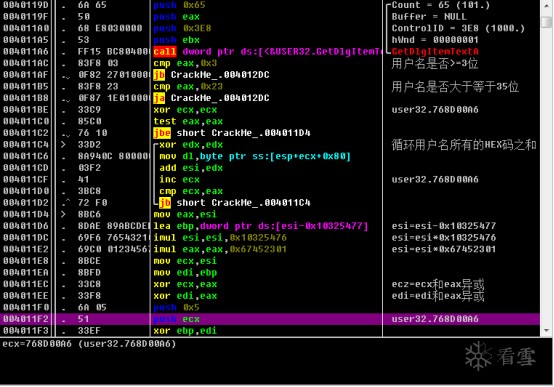Click comment 'Buffer = NULL'

click(x=429, y=17)
